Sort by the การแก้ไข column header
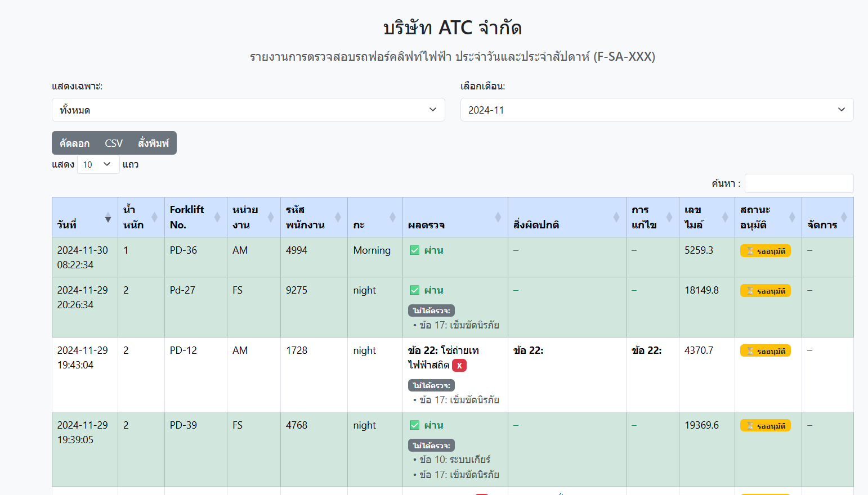The image size is (868, 495). (x=652, y=217)
